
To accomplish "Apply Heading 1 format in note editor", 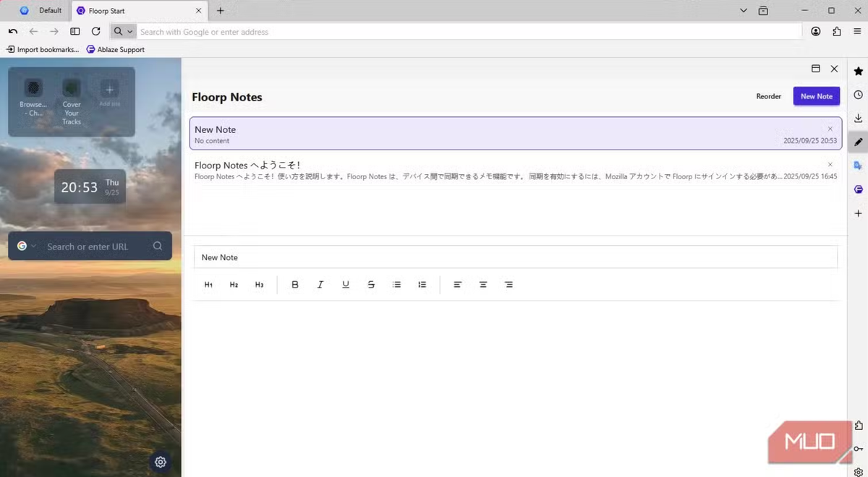I will click(x=208, y=285).
